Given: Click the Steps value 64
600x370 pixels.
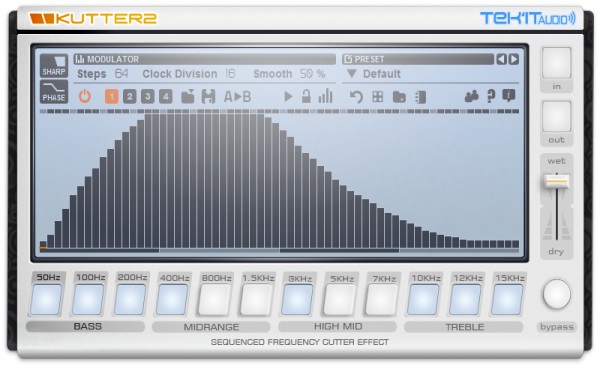Looking at the screenshot, I should [x=121, y=73].
